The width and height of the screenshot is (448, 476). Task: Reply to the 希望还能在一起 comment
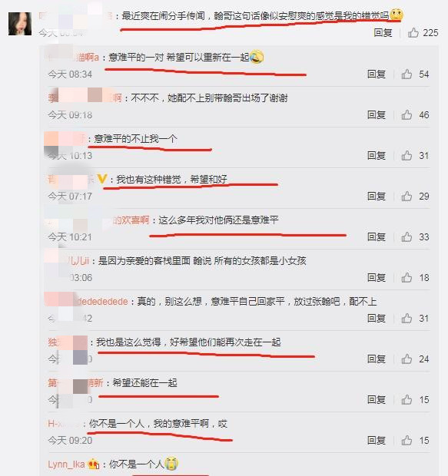point(377,399)
